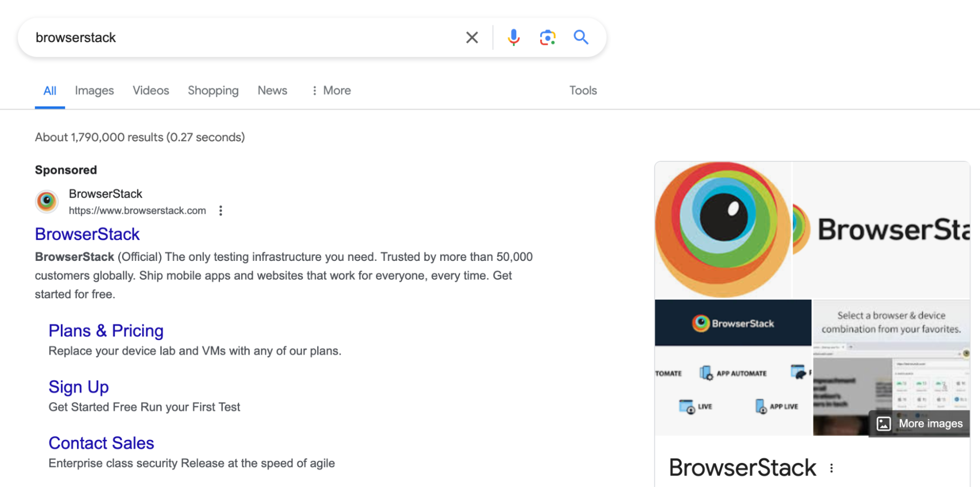Clear the search box text
Viewport: 980px width, 487px height.
tap(472, 38)
